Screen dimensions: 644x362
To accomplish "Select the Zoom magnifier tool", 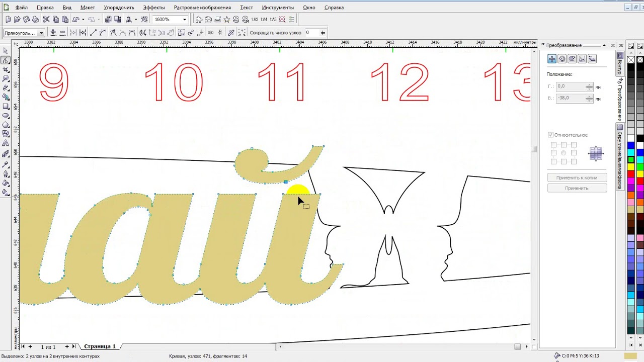I will click(6, 78).
